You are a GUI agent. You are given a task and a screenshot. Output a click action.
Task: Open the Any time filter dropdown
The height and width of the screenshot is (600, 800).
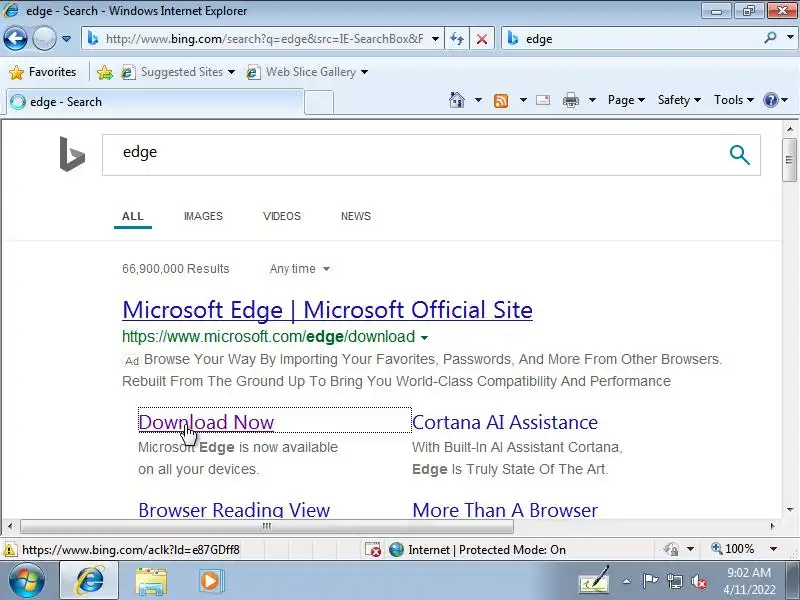(299, 269)
